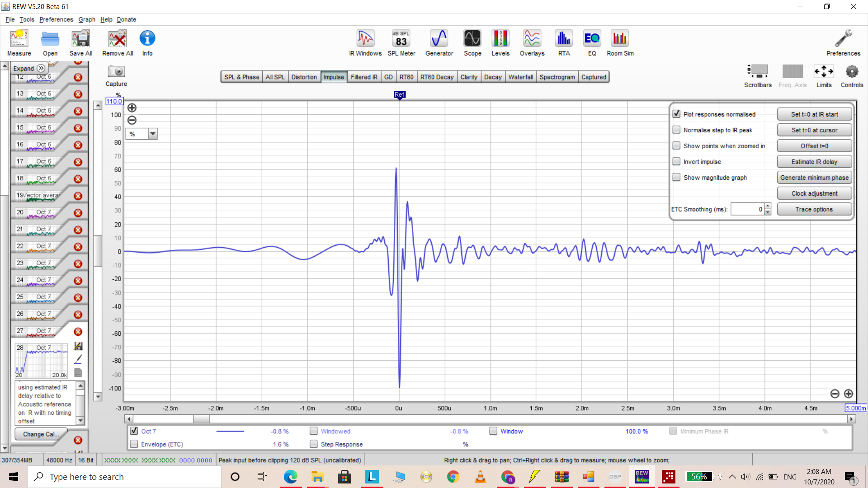The height and width of the screenshot is (488, 868).
Task: Switch to Distortion tab
Action: tap(304, 77)
